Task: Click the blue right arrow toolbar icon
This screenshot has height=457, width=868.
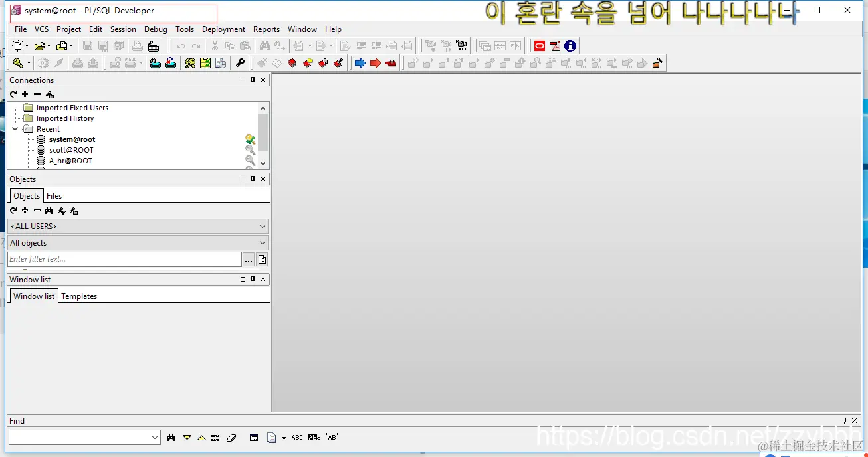Action: coord(360,63)
